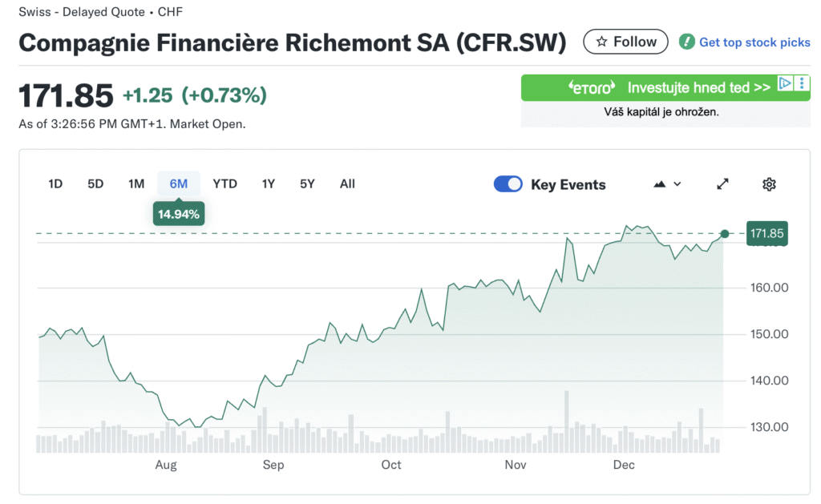
Task: Show year-to-date YTD range
Action: click(224, 183)
